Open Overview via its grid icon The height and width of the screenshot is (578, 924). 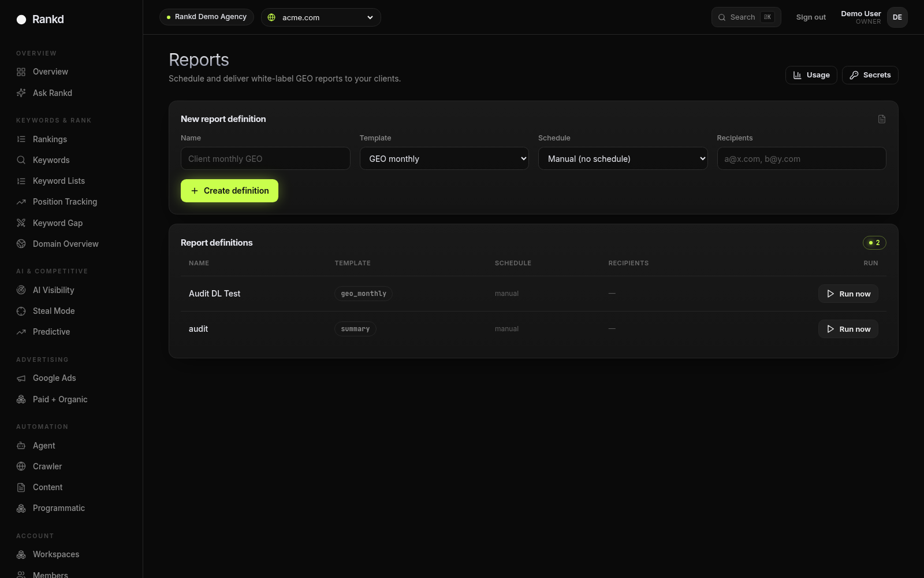[x=21, y=72]
